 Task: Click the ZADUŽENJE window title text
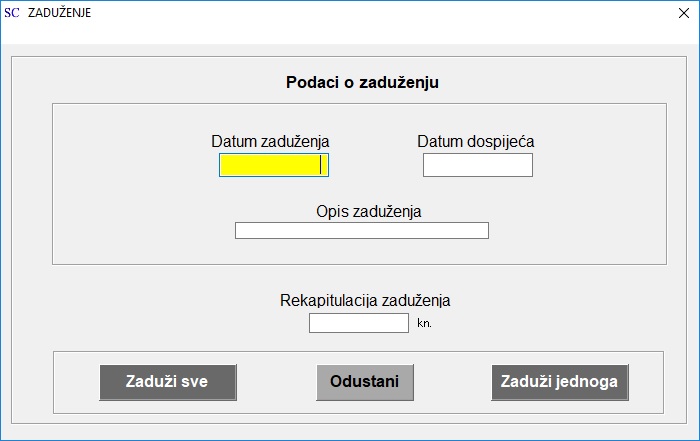pos(59,12)
